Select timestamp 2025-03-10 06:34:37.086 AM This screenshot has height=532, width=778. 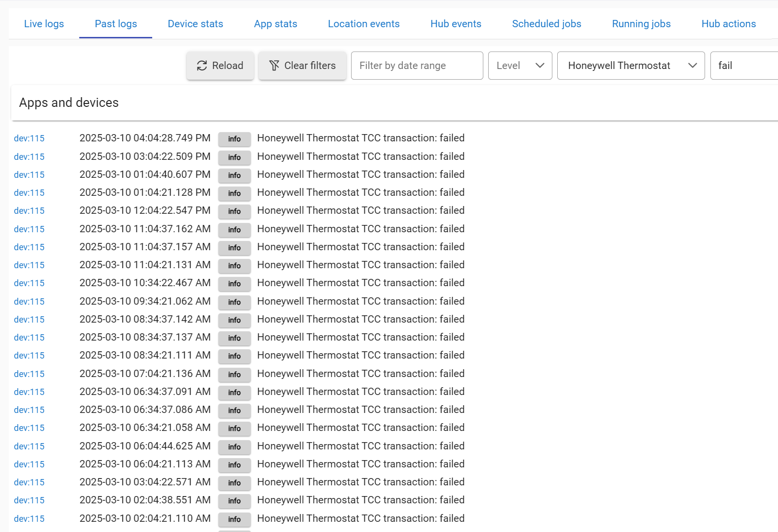145,410
